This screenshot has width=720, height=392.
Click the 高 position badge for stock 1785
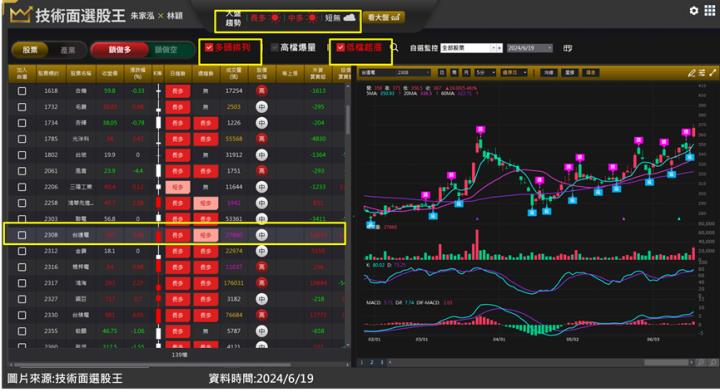(x=261, y=139)
